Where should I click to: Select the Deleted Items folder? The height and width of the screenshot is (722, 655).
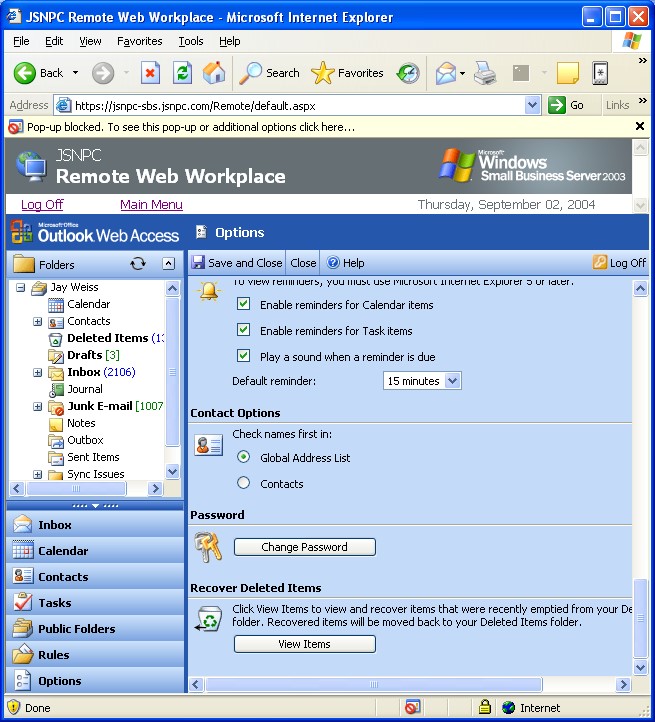(x=106, y=338)
